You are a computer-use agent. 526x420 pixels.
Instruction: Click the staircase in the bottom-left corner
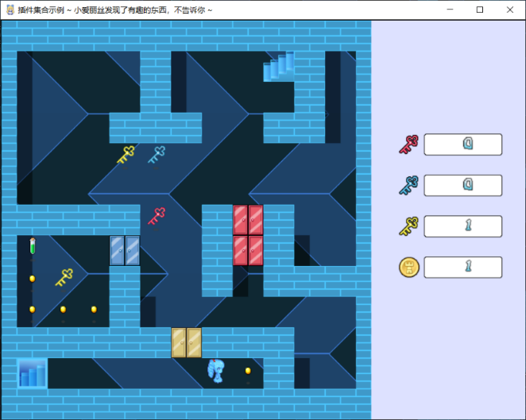[33, 373]
